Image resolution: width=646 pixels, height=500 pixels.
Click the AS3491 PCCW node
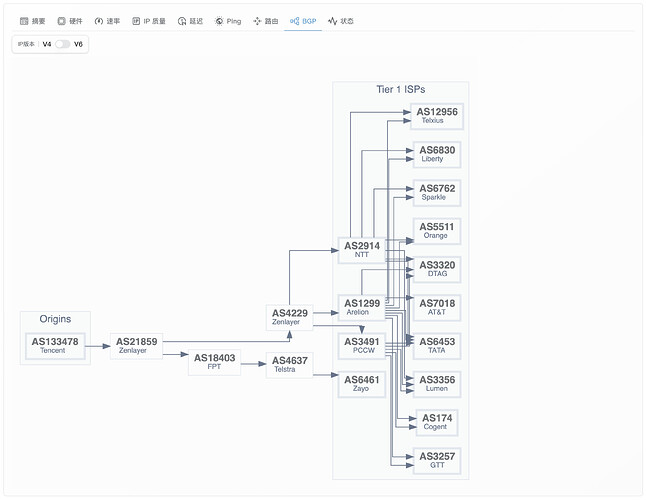(362, 346)
